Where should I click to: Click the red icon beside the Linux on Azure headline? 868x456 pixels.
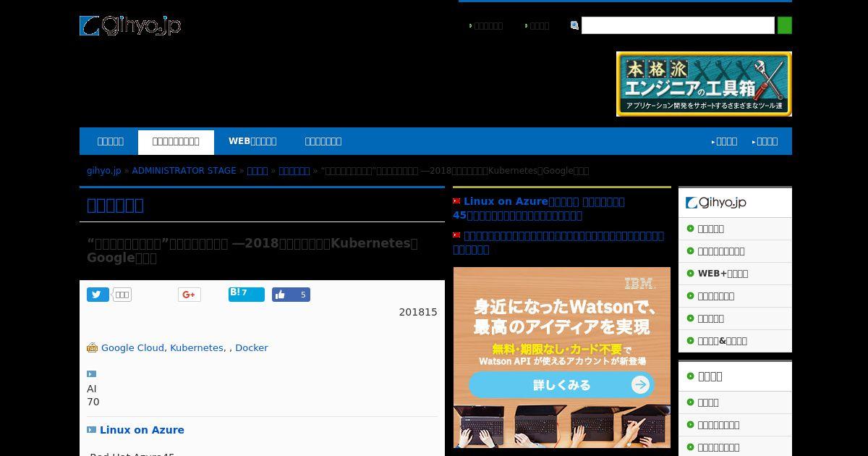[x=456, y=201]
